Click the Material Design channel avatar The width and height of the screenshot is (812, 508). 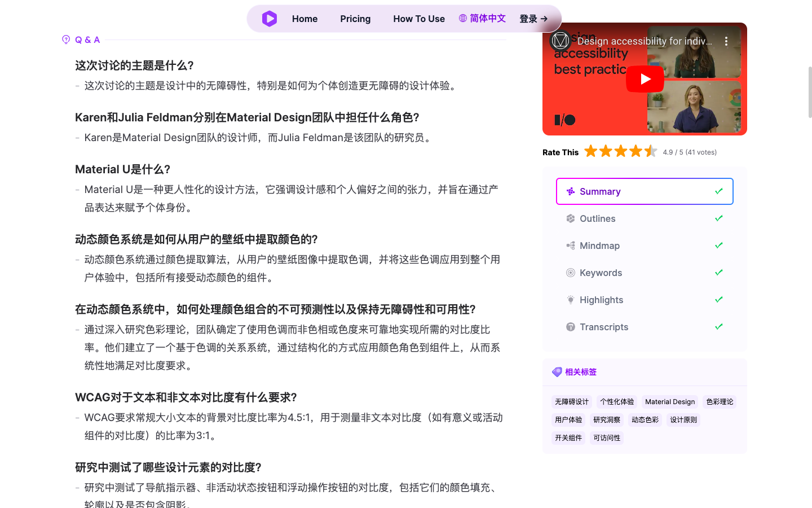561,41
